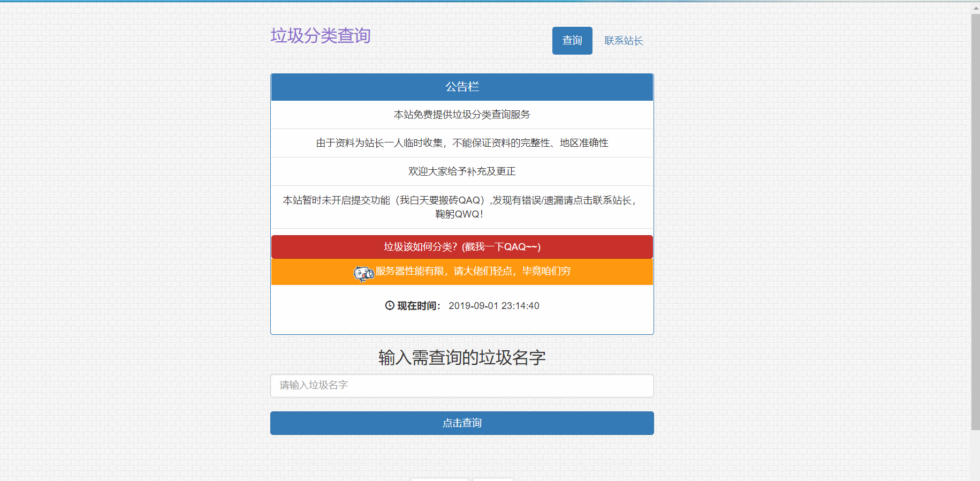Image resolution: width=980 pixels, height=481 pixels.
Task: Click the scrollbar up arrow
Action: click(975, 7)
